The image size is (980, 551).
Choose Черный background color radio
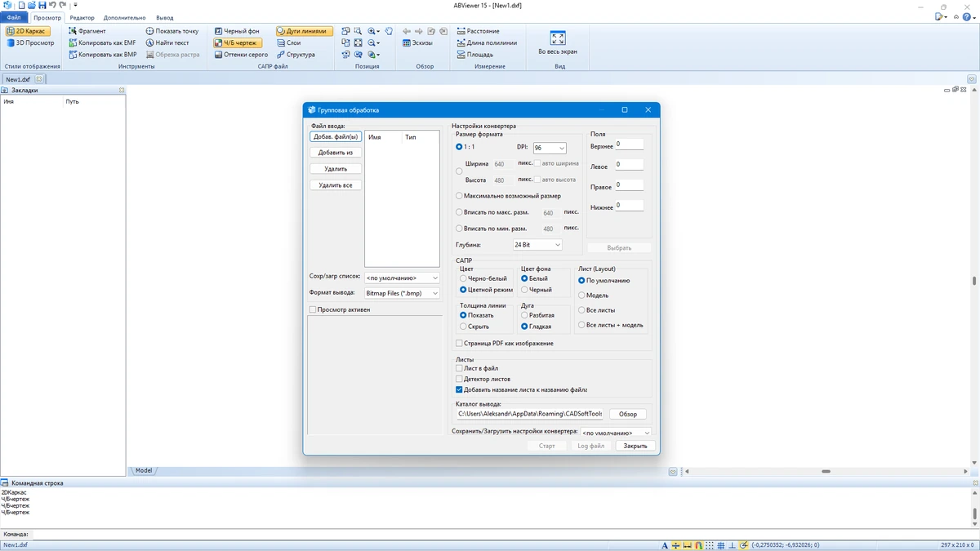point(537,290)
